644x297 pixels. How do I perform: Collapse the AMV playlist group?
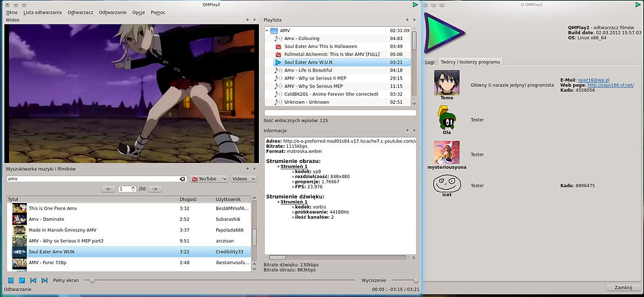[x=267, y=30]
